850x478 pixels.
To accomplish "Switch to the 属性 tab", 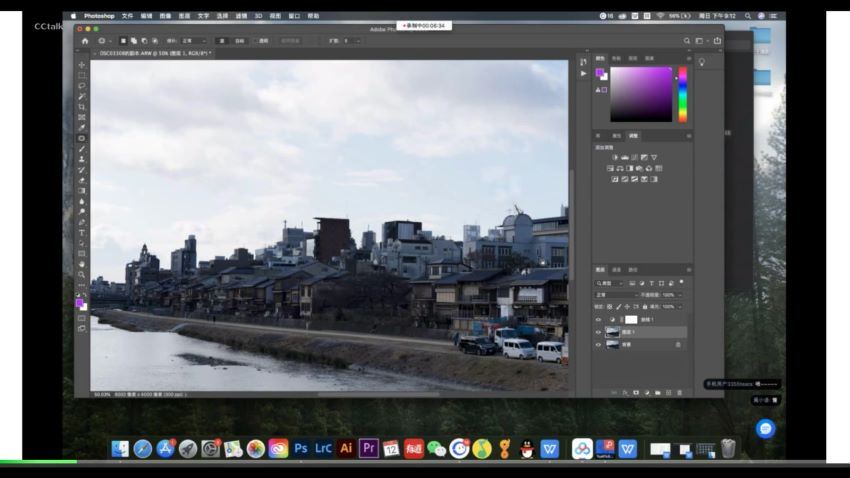I will (616, 136).
